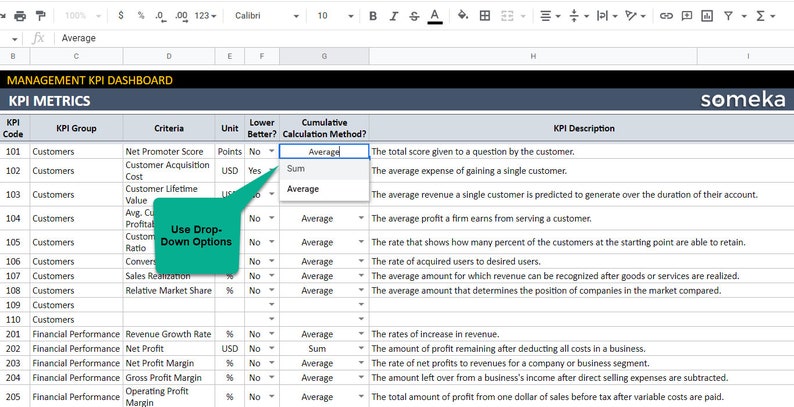Format as percent with the % icon
Image resolution: width=794 pixels, height=407 pixels.
(141, 16)
